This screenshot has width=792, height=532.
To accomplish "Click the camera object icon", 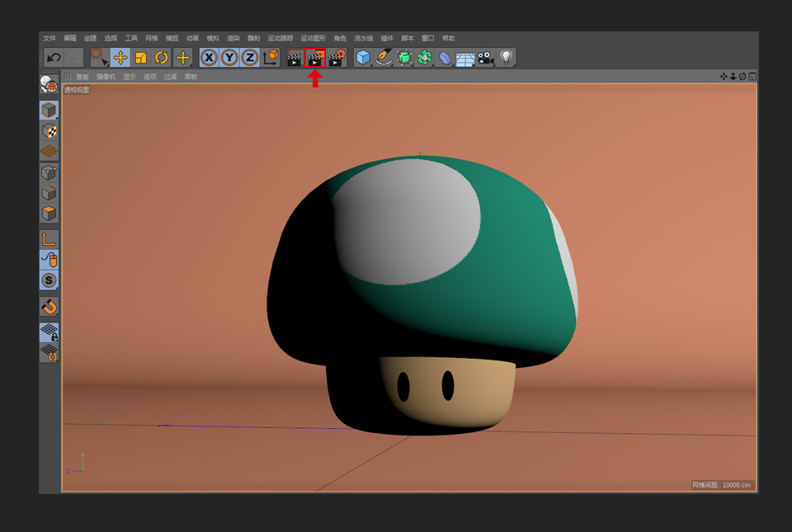I will click(x=486, y=58).
